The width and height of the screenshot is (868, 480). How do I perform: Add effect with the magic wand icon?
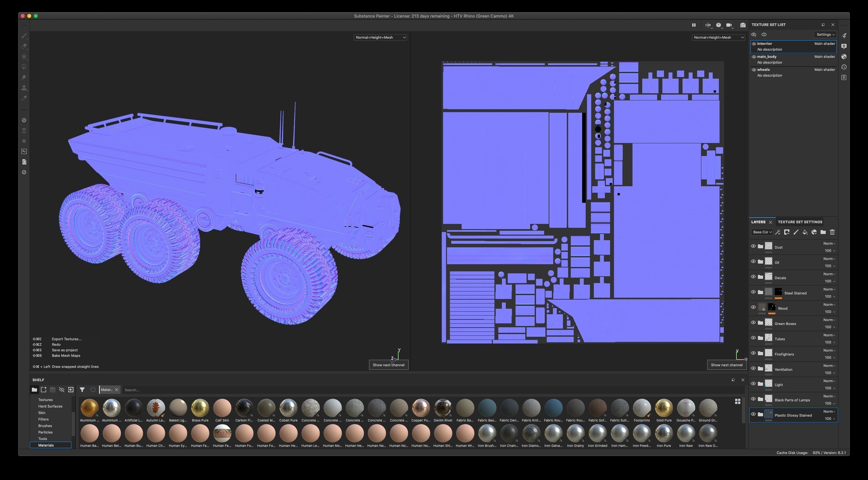(778, 232)
